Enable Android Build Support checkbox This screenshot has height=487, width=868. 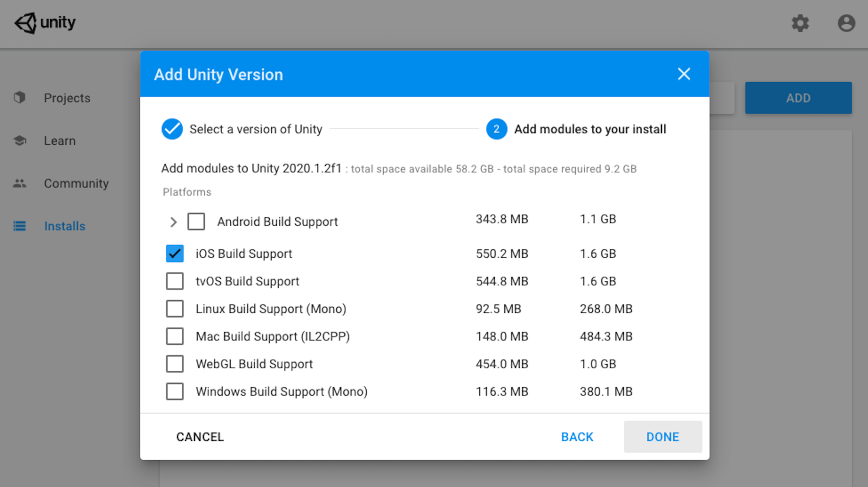pos(196,222)
